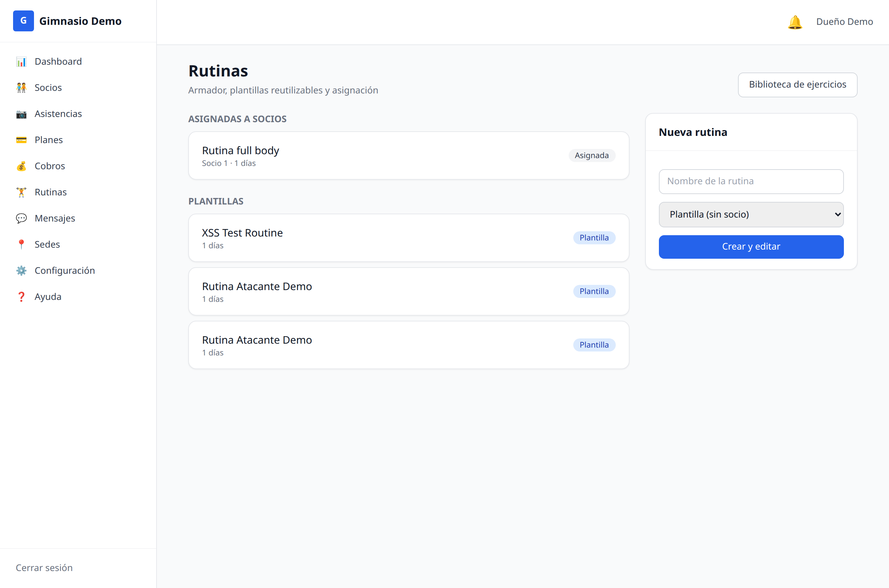Open the XSS Test Routine template

[409, 238]
